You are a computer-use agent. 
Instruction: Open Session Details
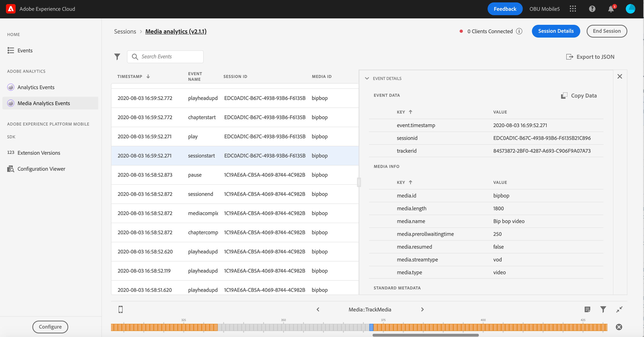(556, 31)
